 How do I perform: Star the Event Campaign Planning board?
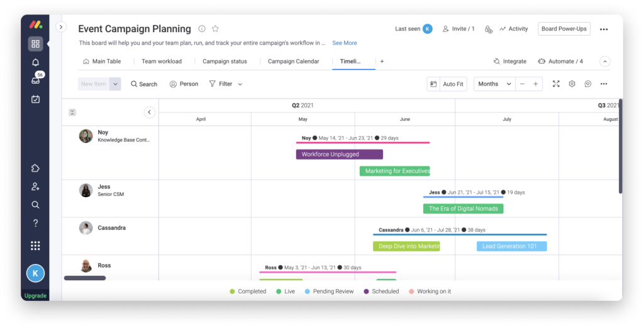(215, 29)
